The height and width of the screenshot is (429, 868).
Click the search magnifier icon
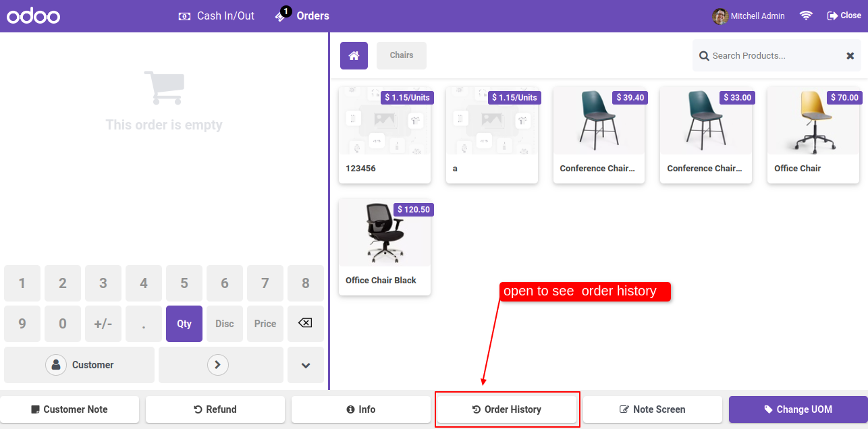704,56
